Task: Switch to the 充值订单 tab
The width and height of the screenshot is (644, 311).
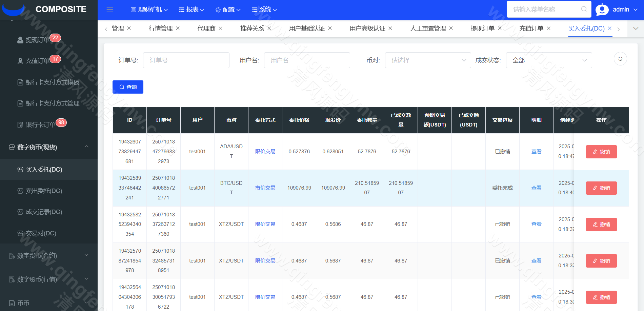Action: click(532, 28)
